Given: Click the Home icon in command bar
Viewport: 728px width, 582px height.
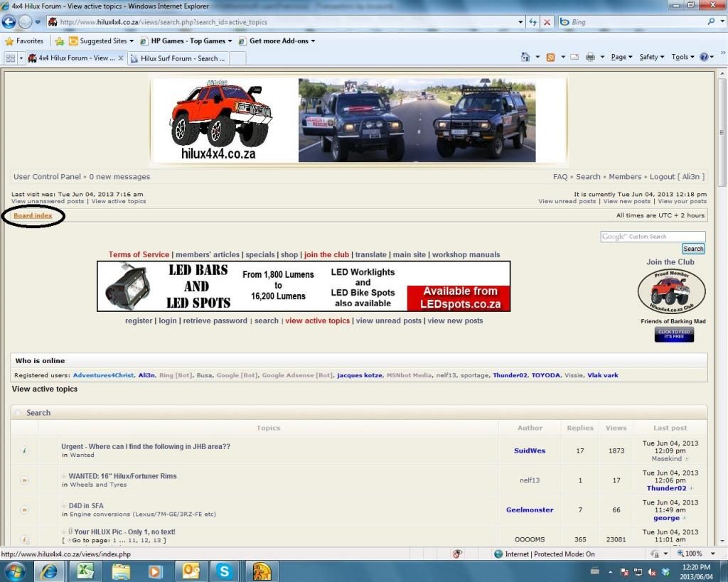Looking at the screenshot, I should point(525,57).
